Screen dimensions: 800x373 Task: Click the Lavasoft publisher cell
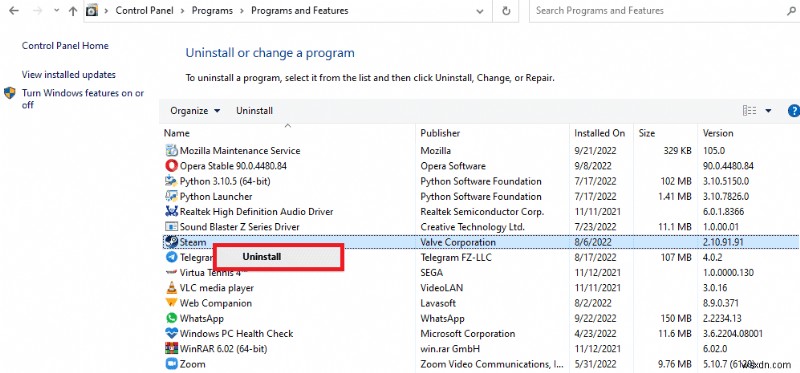[438, 303]
